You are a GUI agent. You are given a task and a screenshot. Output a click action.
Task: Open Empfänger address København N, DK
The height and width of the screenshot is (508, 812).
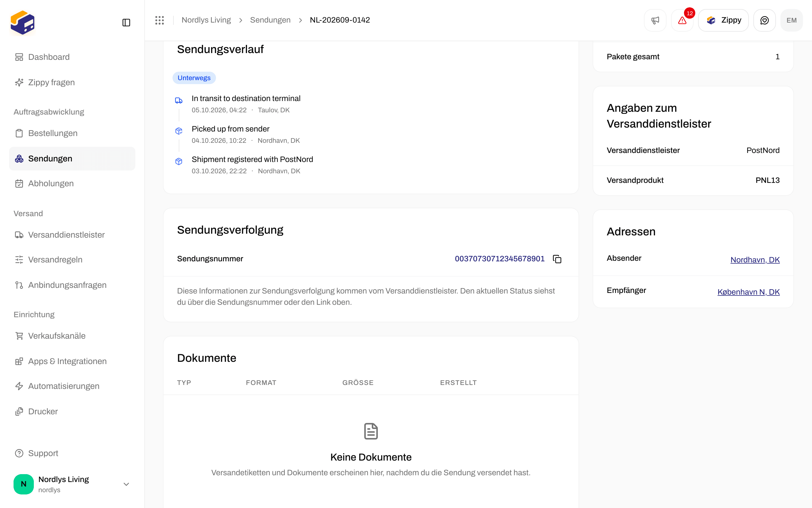pyautogui.click(x=748, y=292)
